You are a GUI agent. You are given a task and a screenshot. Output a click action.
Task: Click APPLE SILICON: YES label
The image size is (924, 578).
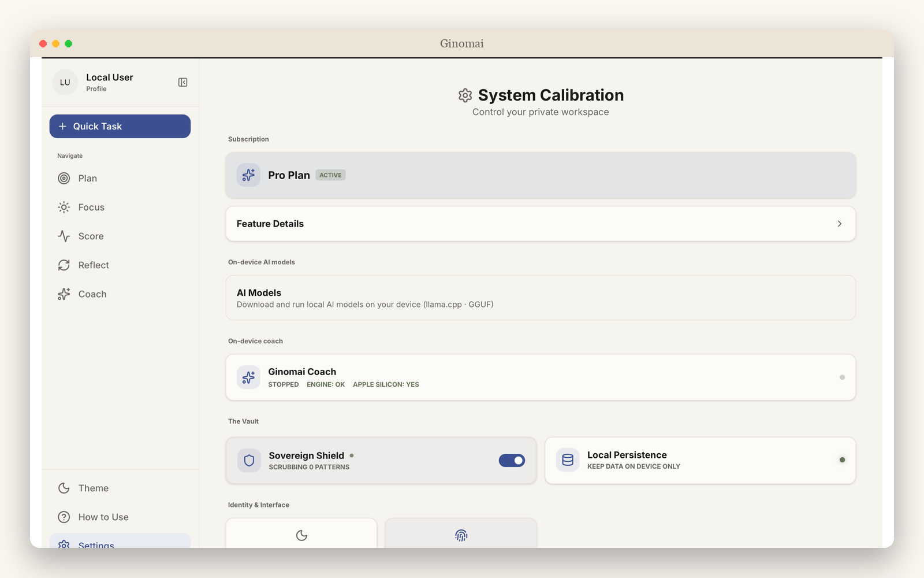click(x=386, y=384)
